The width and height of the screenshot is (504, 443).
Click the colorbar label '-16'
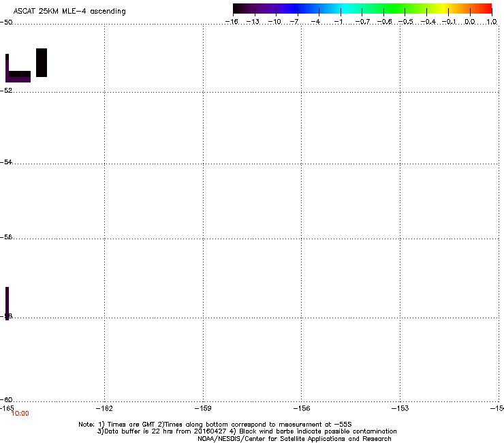pyautogui.click(x=232, y=22)
